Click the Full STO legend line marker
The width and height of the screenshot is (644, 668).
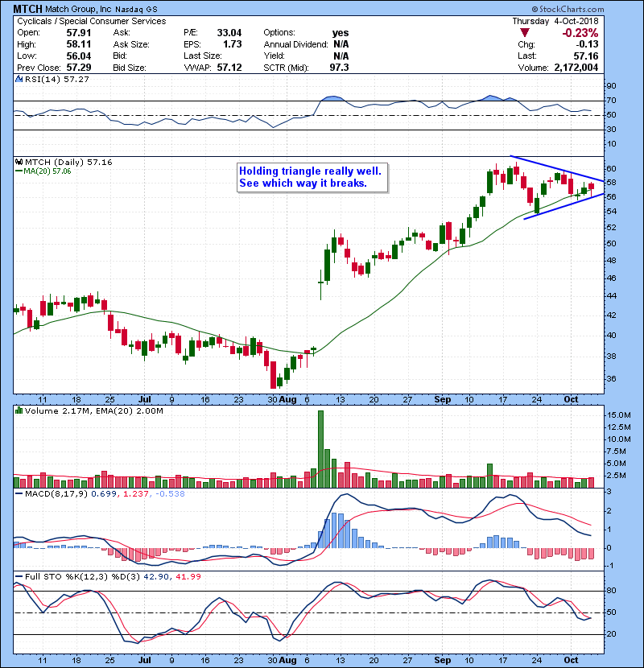(19, 576)
